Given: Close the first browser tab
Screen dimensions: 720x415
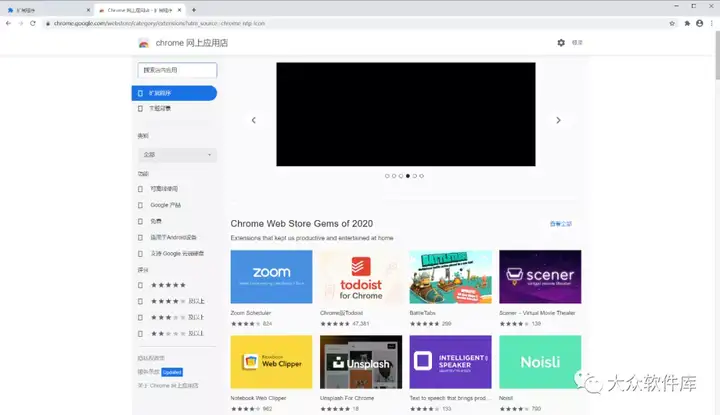Looking at the screenshot, I should 88,10.
